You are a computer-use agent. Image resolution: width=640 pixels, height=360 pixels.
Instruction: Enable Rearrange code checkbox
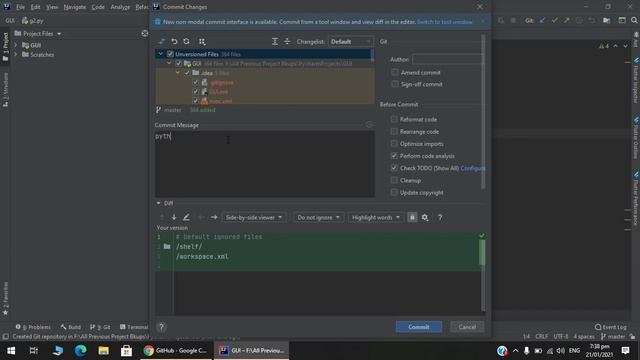coord(394,131)
